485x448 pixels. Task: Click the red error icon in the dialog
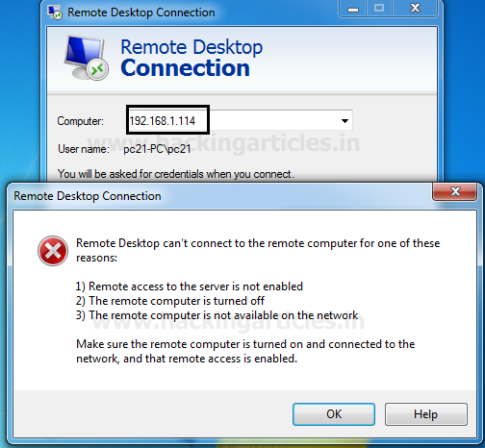click(53, 251)
